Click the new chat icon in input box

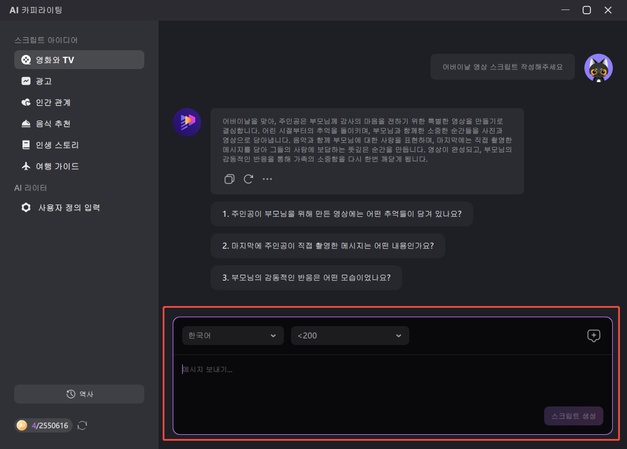[593, 335]
